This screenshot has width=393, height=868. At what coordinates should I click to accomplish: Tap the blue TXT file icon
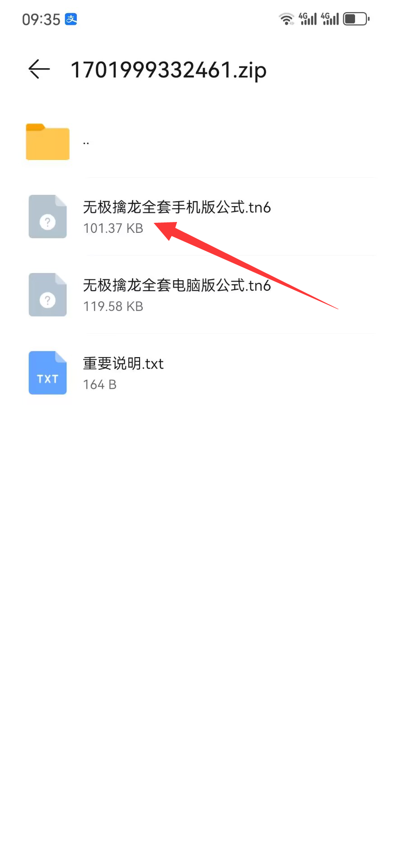(47, 373)
